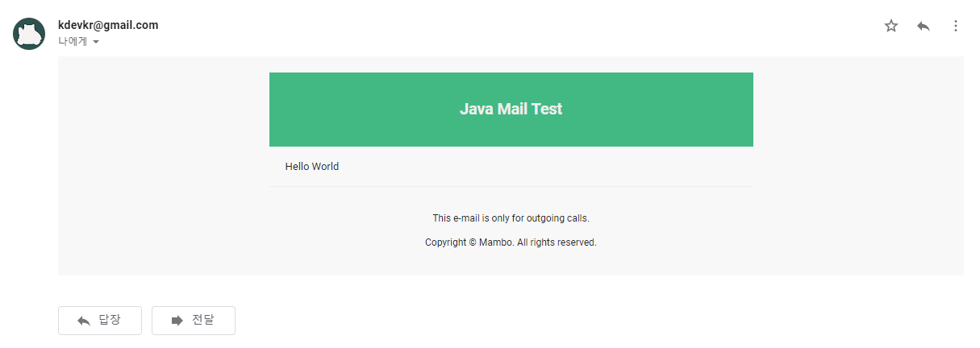Click the Copyright Mambo footer line

pos(511,242)
